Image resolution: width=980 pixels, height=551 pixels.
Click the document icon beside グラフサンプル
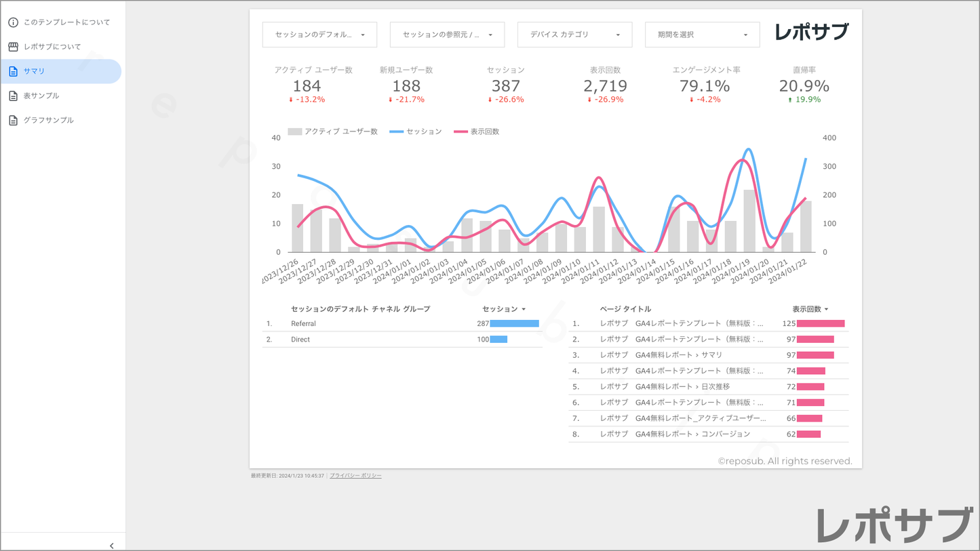point(13,120)
